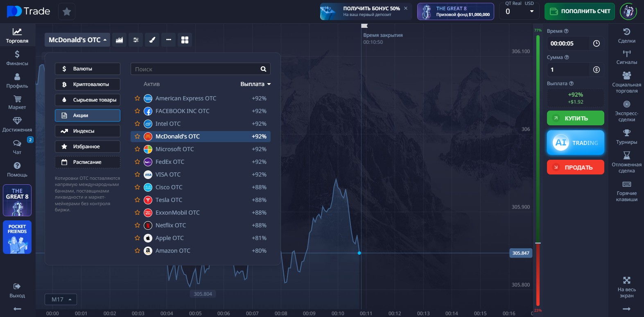Collapse left sidebar with arrow
This screenshot has width=644, height=317.
(17, 309)
